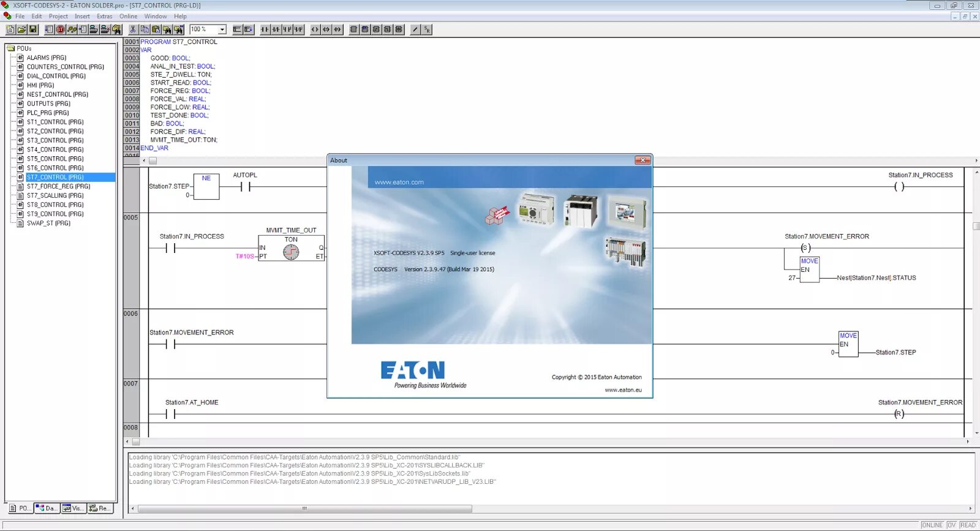
Task: Switch to the Visualizations tab
Action: point(73,508)
